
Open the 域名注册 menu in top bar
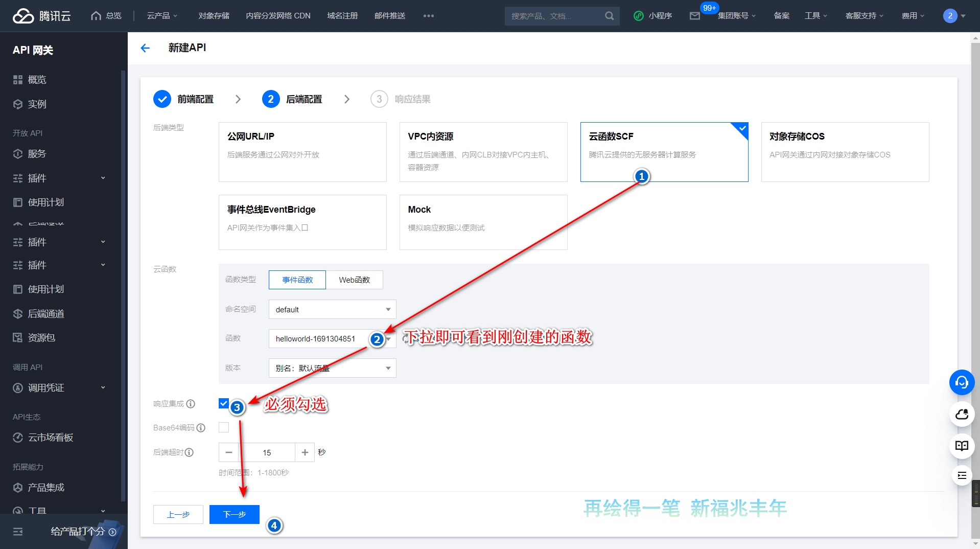[x=342, y=16]
